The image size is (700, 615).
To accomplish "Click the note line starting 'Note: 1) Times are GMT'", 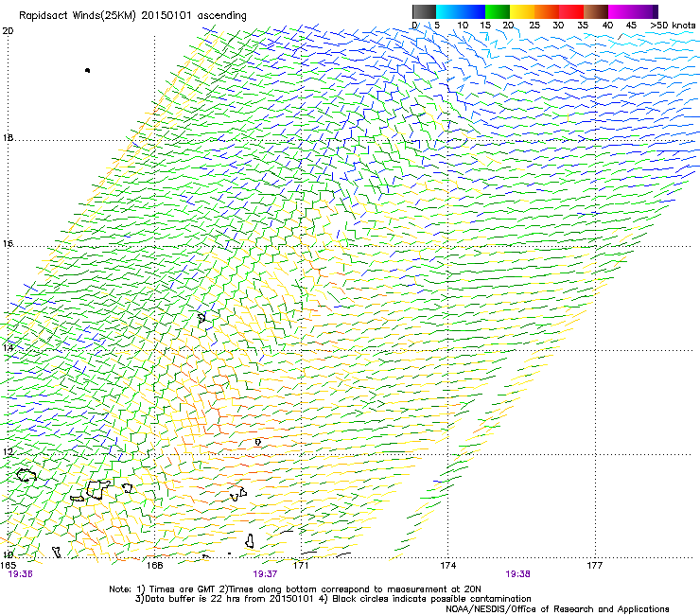I will 295,589.
